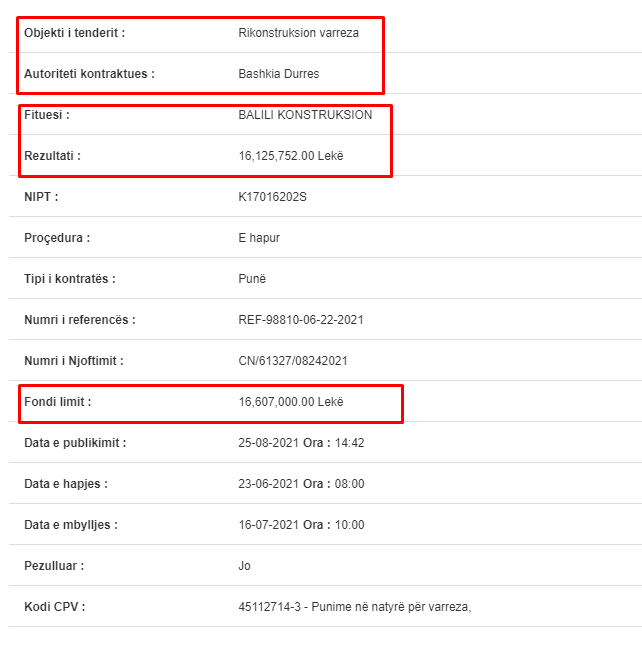Click the contract type value 'Punë'
The width and height of the screenshot is (642, 658).
(252, 279)
